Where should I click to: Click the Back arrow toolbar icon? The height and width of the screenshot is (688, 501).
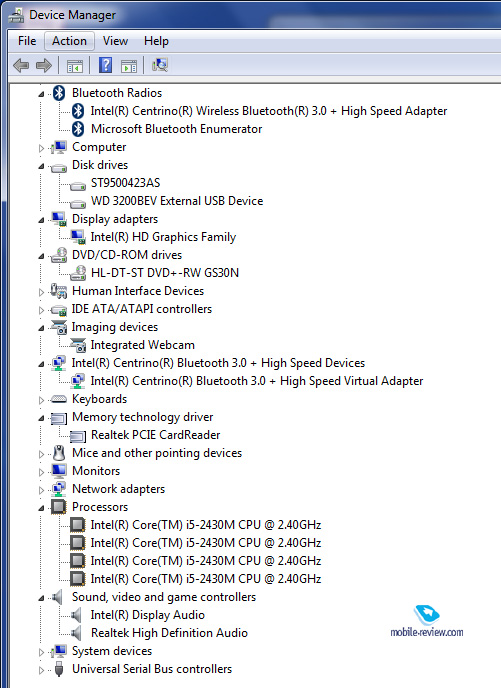[21, 66]
